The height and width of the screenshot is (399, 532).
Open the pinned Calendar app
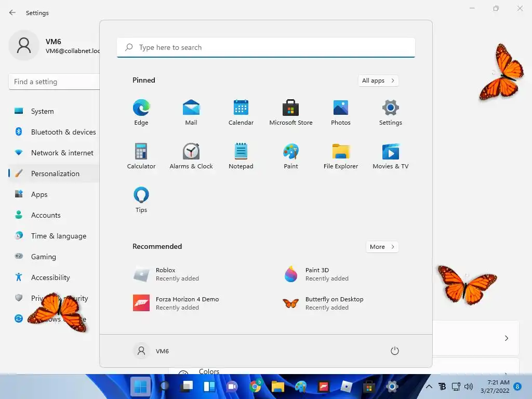tap(241, 112)
